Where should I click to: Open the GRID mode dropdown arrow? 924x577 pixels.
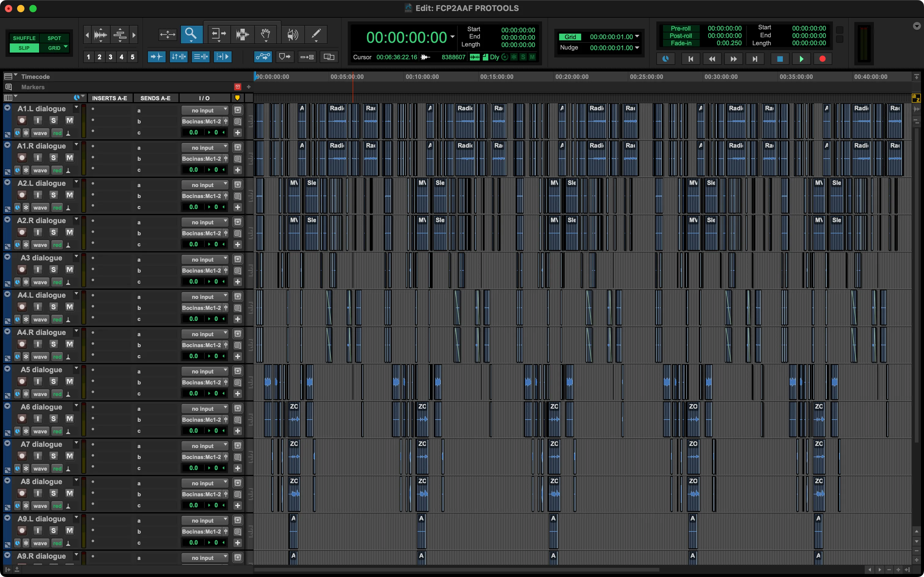pos(66,47)
